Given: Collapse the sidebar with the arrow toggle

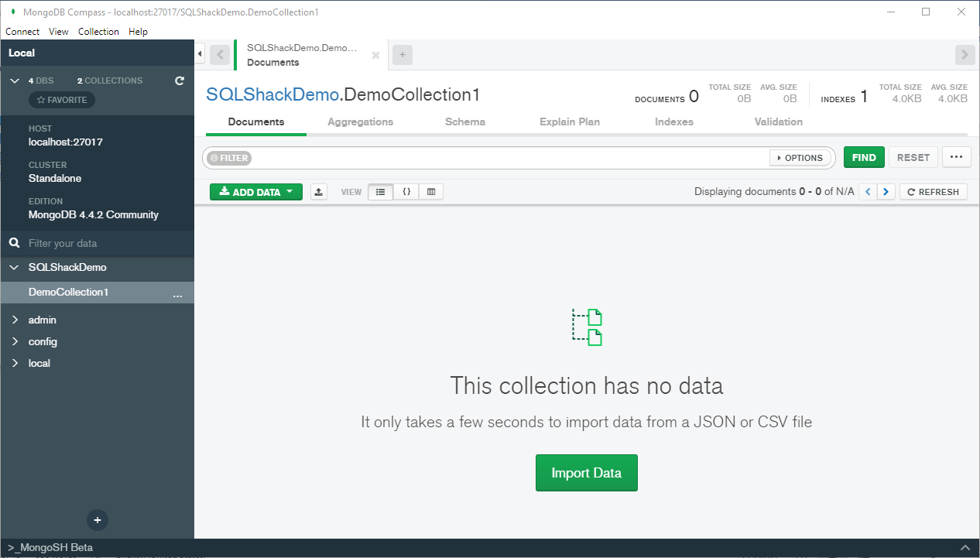Looking at the screenshot, I should 200,54.
